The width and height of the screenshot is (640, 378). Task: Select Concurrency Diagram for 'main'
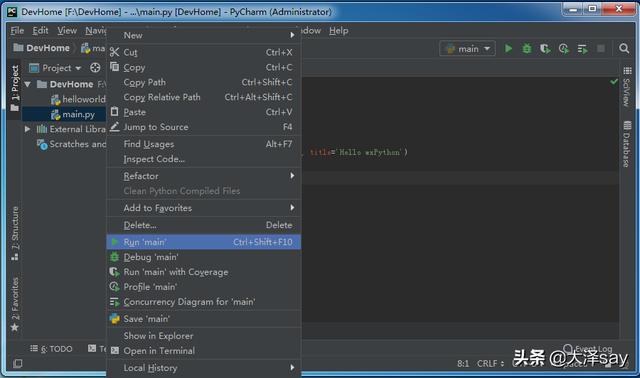click(x=204, y=302)
